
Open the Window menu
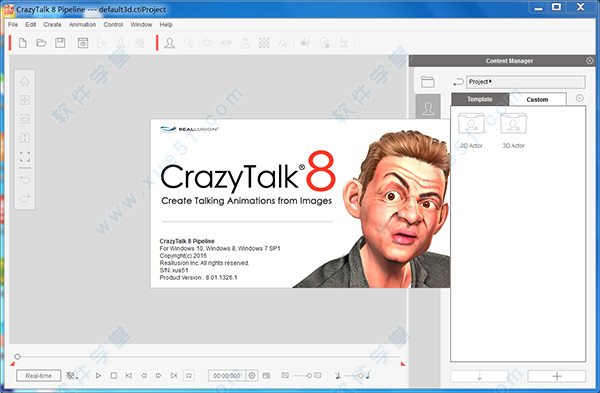(141, 24)
